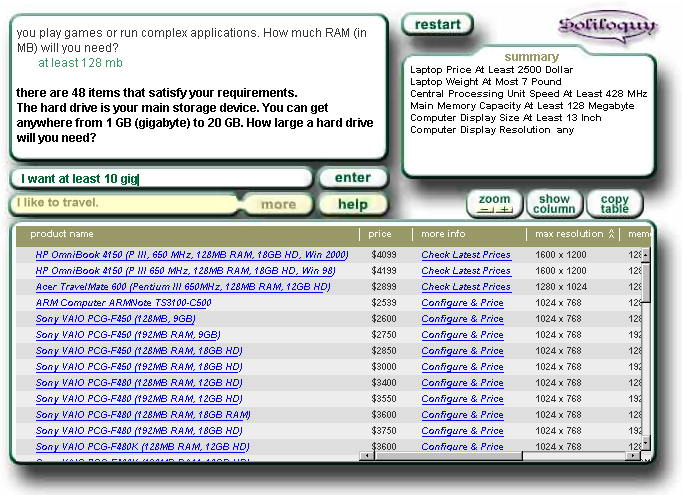Check Latest Prices for $4199 OmniBook
The image size is (682, 495).
[466, 271]
